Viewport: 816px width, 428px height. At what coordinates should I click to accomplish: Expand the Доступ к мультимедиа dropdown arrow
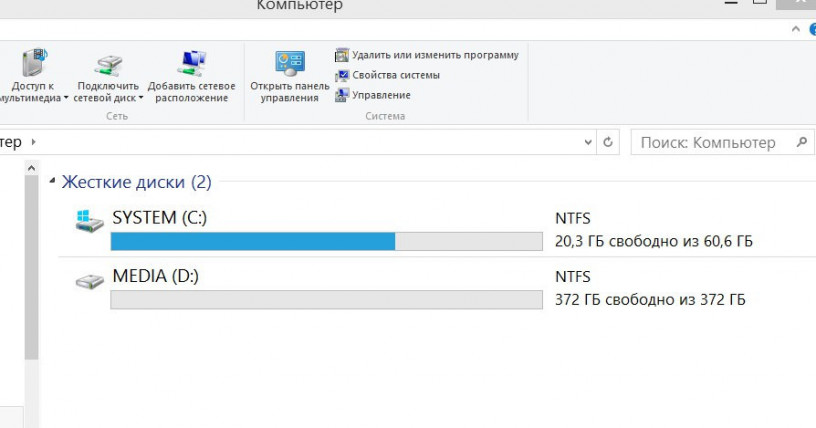coord(66,98)
